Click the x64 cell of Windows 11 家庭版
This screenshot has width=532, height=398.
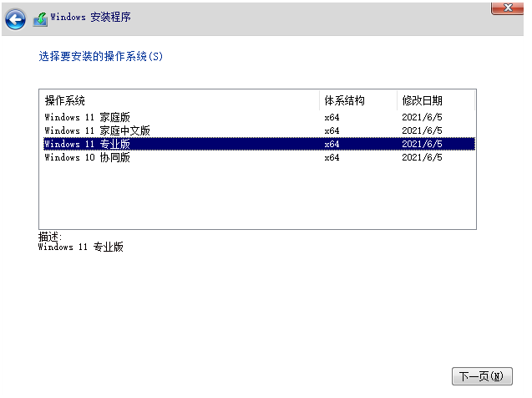pyautogui.click(x=332, y=117)
